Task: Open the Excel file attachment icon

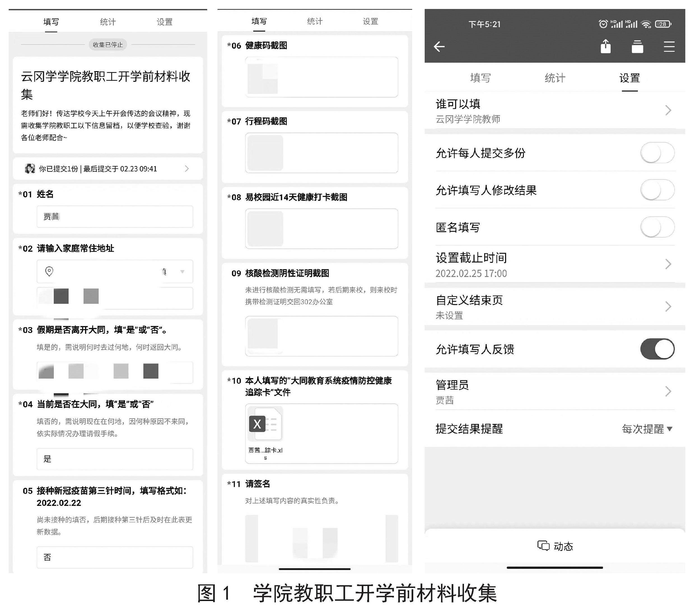Action: [x=265, y=424]
